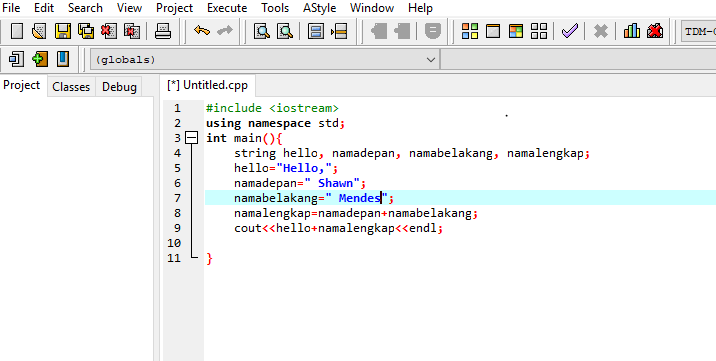
Task: Click 'using namespace std;' on line 2
Action: click(275, 123)
